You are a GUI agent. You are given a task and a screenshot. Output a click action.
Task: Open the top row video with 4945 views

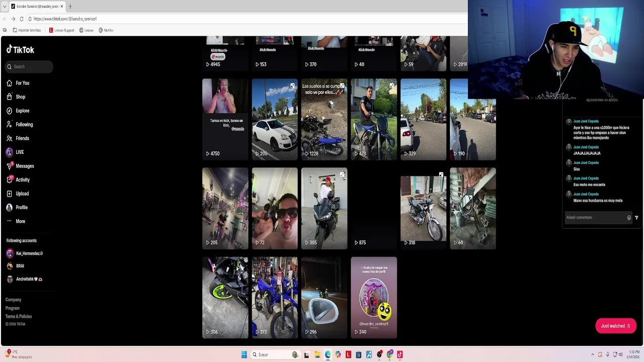pos(225,53)
